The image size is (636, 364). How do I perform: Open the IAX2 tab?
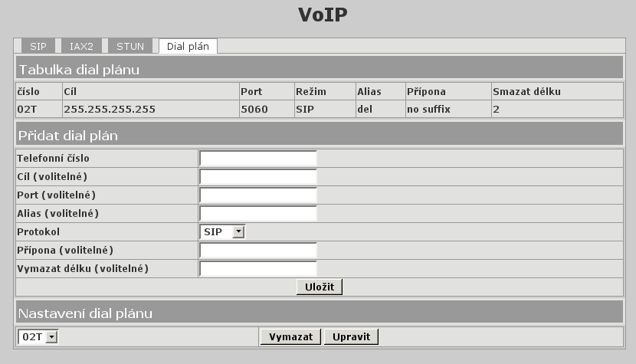pyautogui.click(x=80, y=46)
